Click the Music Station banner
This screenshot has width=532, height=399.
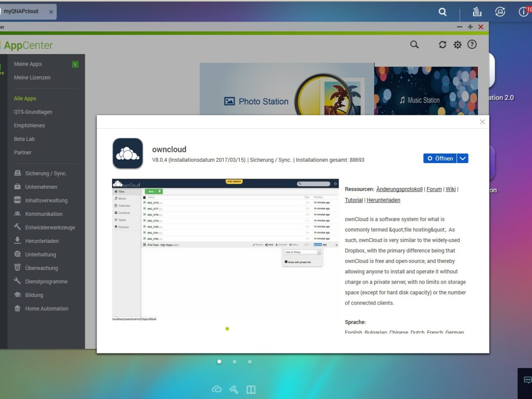tap(426, 91)
